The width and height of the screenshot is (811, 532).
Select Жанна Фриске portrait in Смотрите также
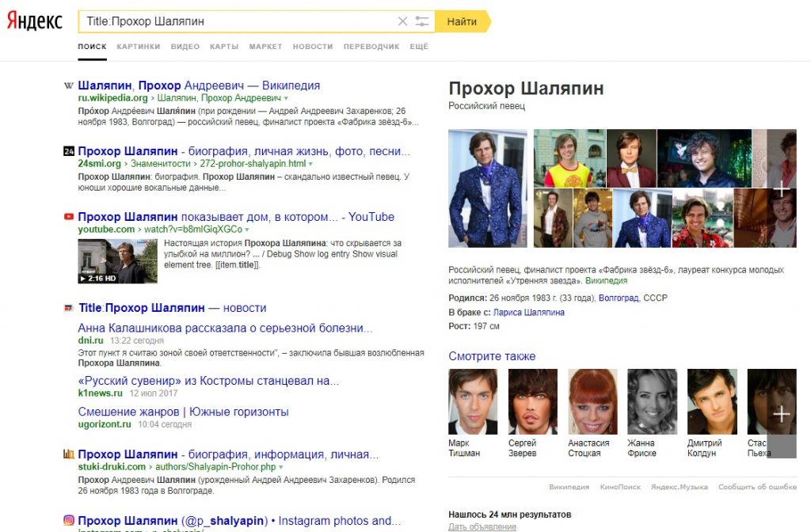pos(652,401)
